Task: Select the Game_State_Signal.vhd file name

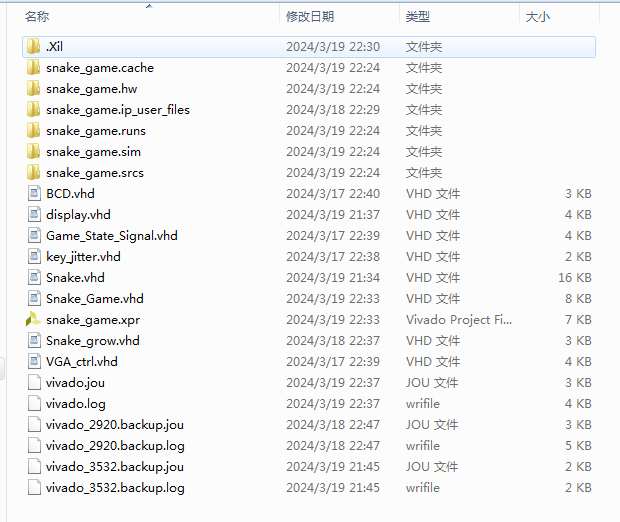Action: [x=112, y=236]
